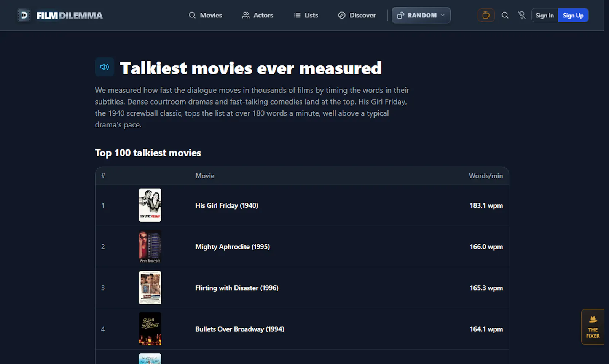
Task: Click the Talkiest movies ever measured title
Action: coord(250,68)
